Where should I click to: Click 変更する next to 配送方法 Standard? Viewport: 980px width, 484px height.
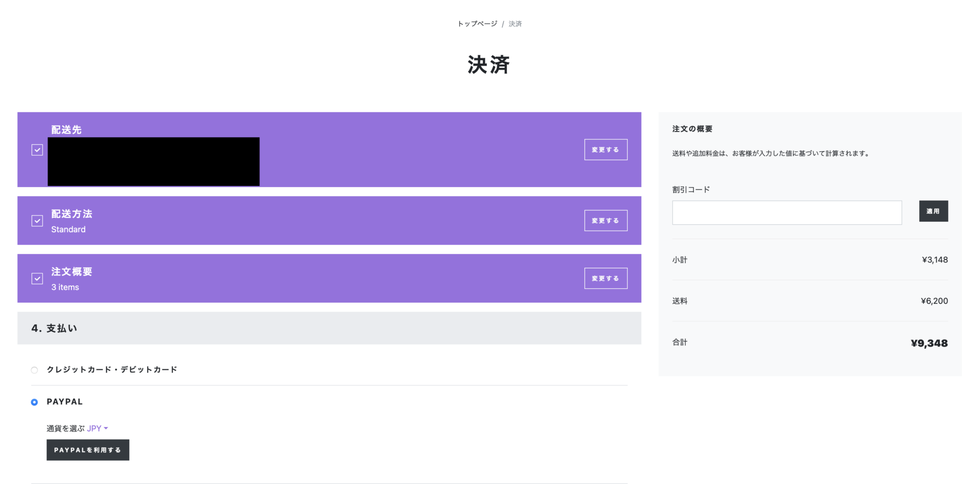click(605, 220)
